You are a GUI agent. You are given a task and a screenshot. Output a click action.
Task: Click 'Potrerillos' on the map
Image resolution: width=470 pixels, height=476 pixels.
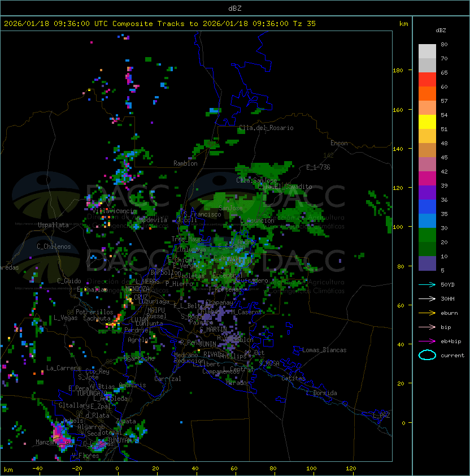[94, 312]
